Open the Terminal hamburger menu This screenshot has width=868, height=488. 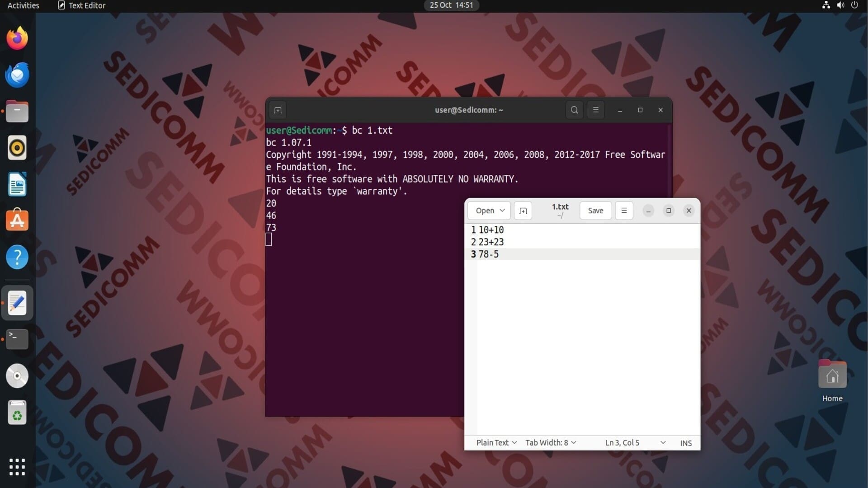coord(595,110)
